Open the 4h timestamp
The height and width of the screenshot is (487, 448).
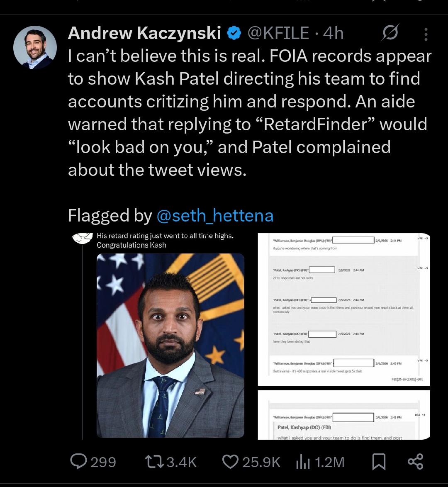tap(333, 33)
